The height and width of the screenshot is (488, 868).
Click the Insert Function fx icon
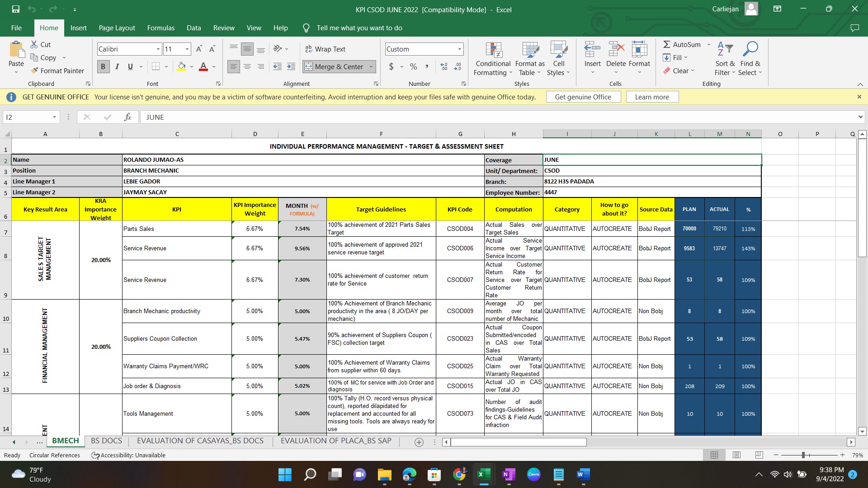(127, 117)
